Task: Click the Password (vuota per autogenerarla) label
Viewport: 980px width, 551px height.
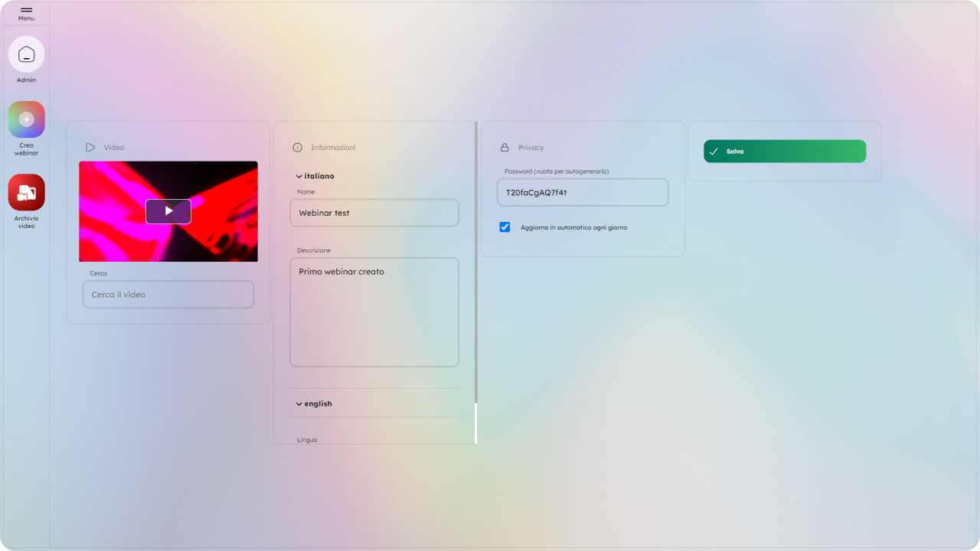Action: click(557, 171)
